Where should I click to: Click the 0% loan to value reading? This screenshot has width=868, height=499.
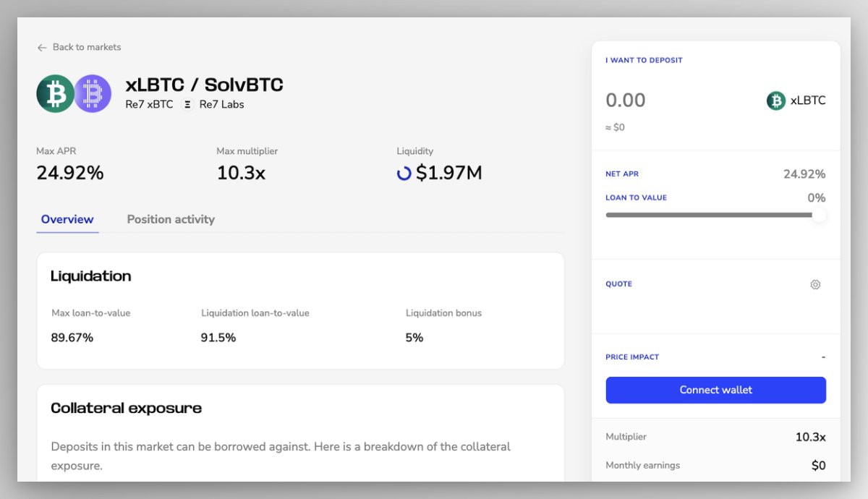pos(817,197)
